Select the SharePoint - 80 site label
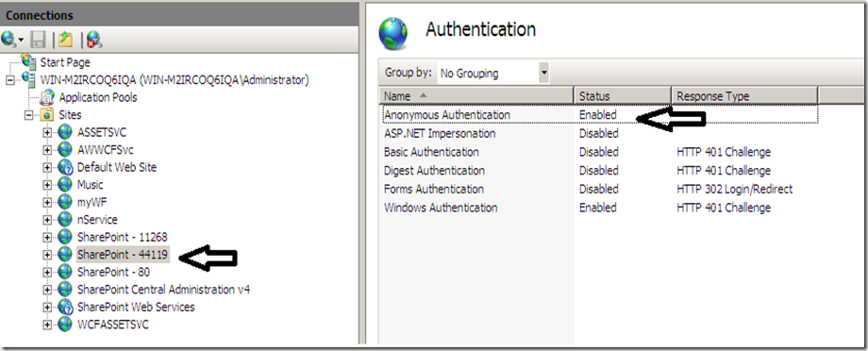This screenshot has height=351, width=868. click(x=113, y=272)
